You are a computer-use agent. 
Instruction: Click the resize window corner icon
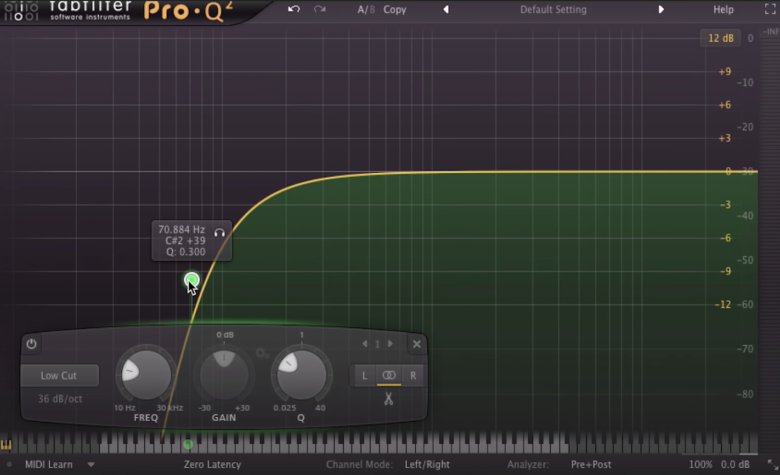coord(772,465)
